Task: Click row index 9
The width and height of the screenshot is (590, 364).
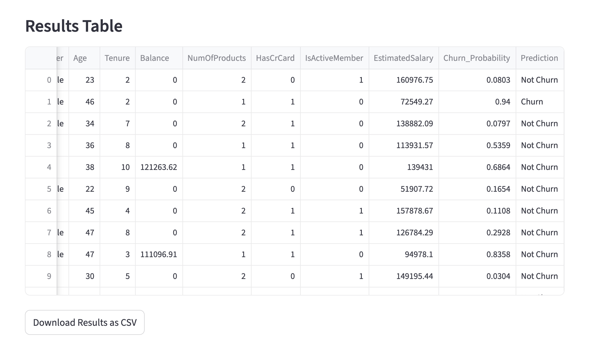Action: [49, 276]
